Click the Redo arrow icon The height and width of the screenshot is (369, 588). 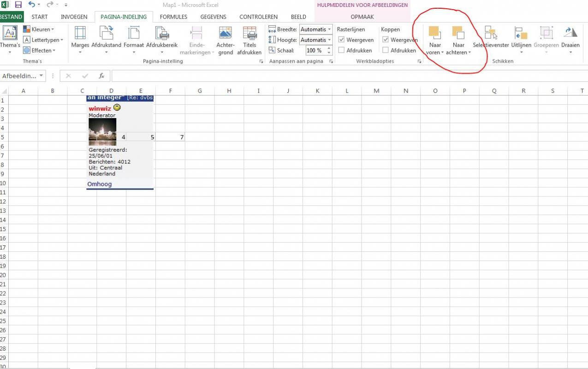coord(50,5)
